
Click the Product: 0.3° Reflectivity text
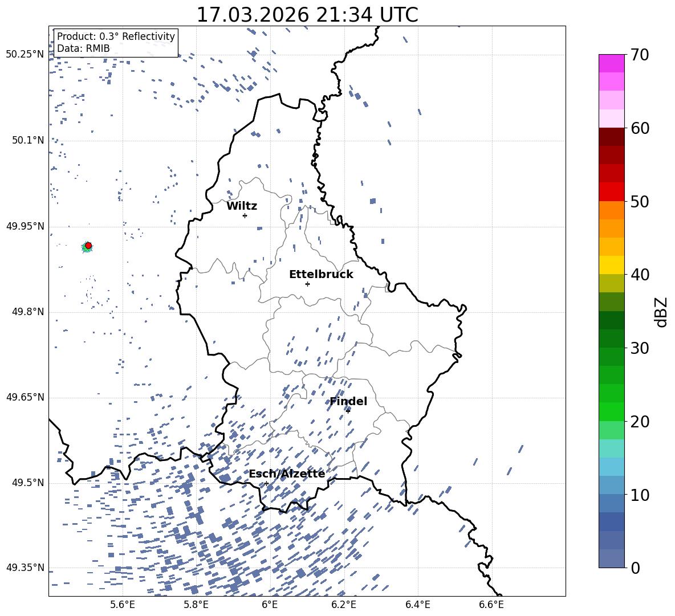point(116,36)
